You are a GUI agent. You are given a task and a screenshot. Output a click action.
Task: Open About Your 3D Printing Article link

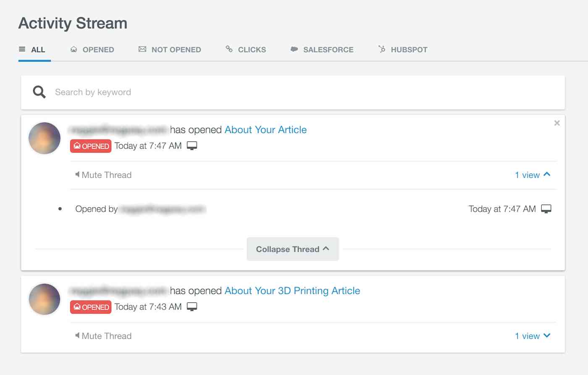tap(292, 291)
